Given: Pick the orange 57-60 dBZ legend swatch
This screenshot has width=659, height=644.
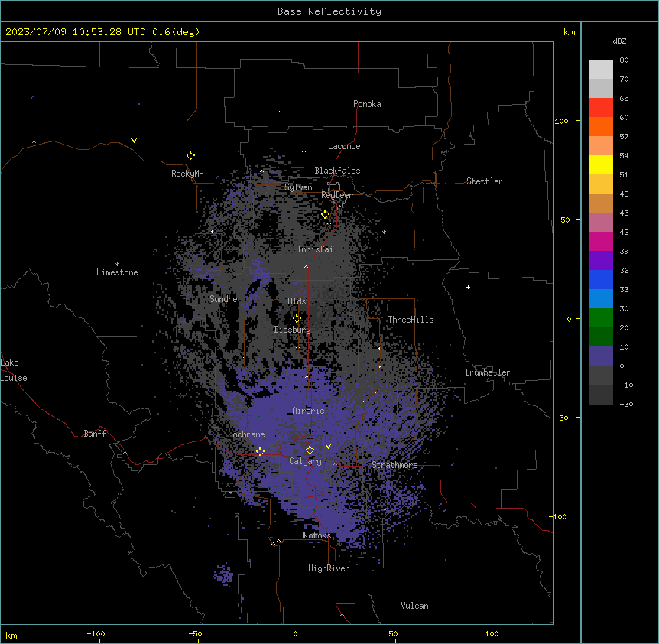Looking at the screenshot, I should click(x=601, y=126).
